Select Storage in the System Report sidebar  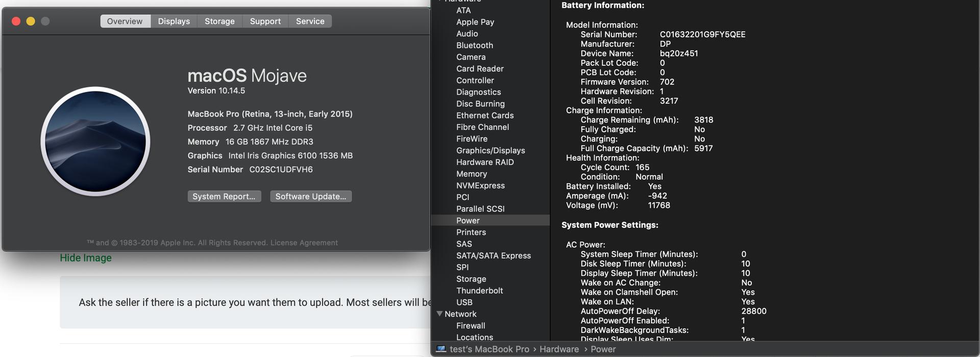(x=471, y=279)
